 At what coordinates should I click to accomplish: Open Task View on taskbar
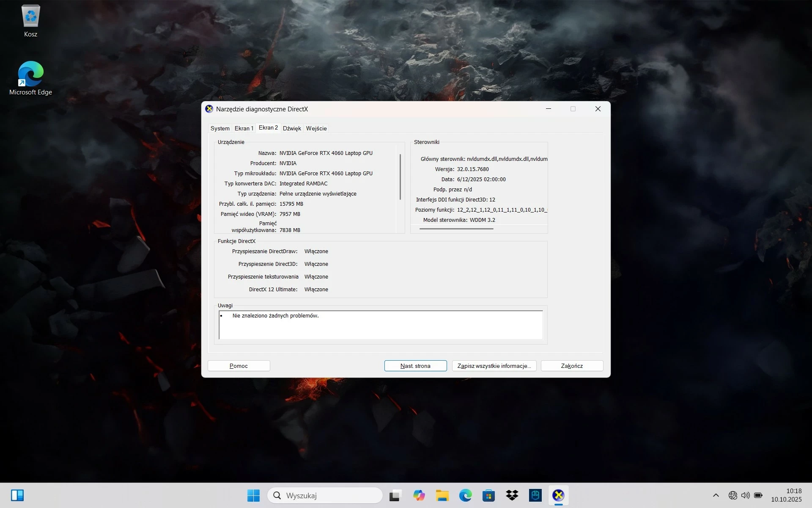pos(395,495)
